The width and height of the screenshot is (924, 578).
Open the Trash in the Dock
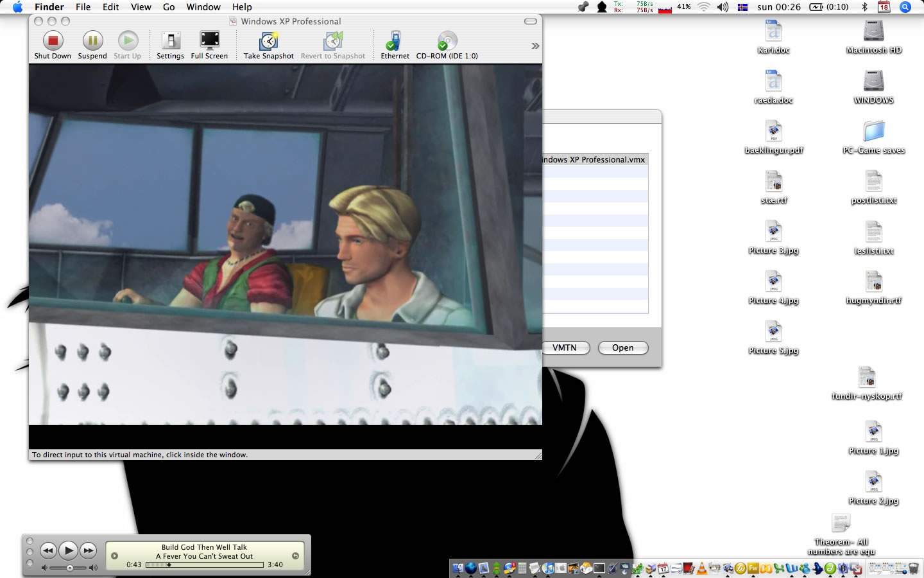point(913,568)
